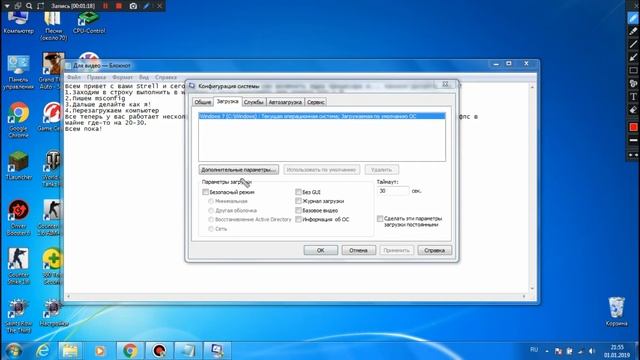Select the line tool in the drawing panel
The image size is (640, 360).
point(633,44)
